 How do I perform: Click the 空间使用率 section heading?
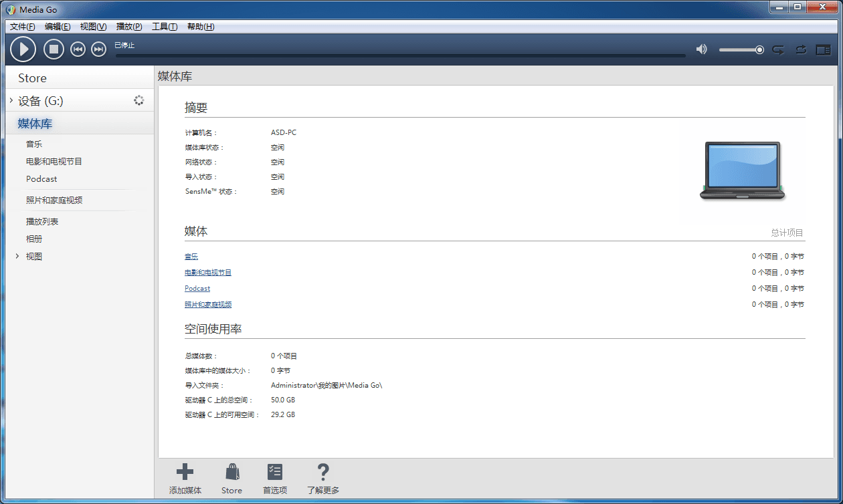[x=213, y=329]
